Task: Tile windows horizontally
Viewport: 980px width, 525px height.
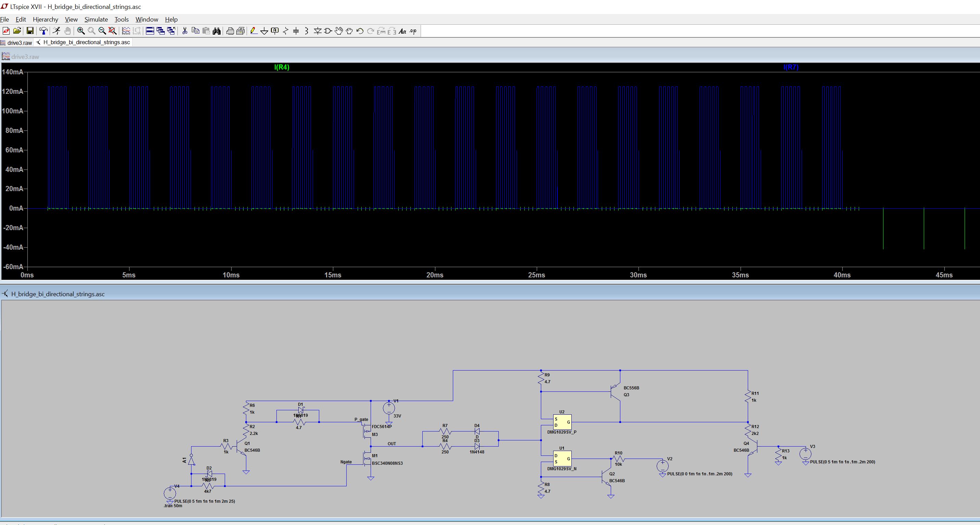Action: click(150, 31)
